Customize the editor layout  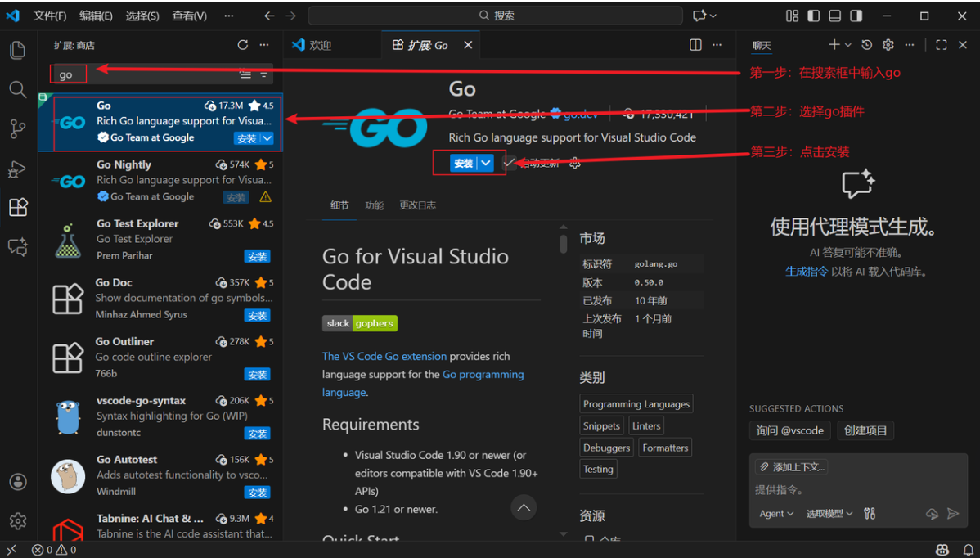(x=792, y=16)
